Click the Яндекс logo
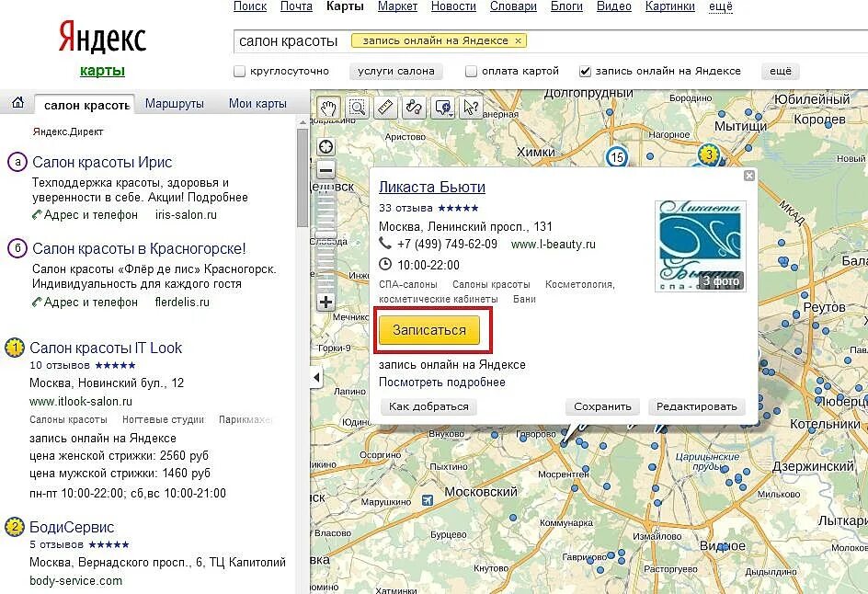 click(x=102, y=37)
